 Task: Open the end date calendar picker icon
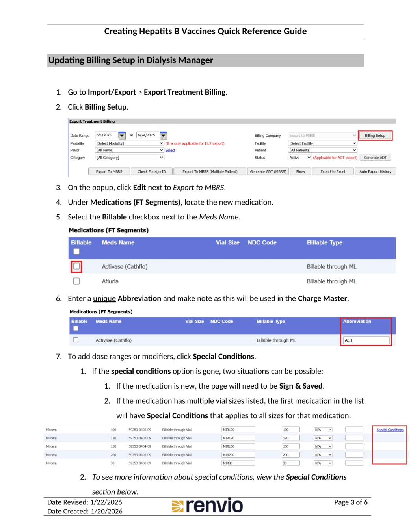tap(164, 136)
